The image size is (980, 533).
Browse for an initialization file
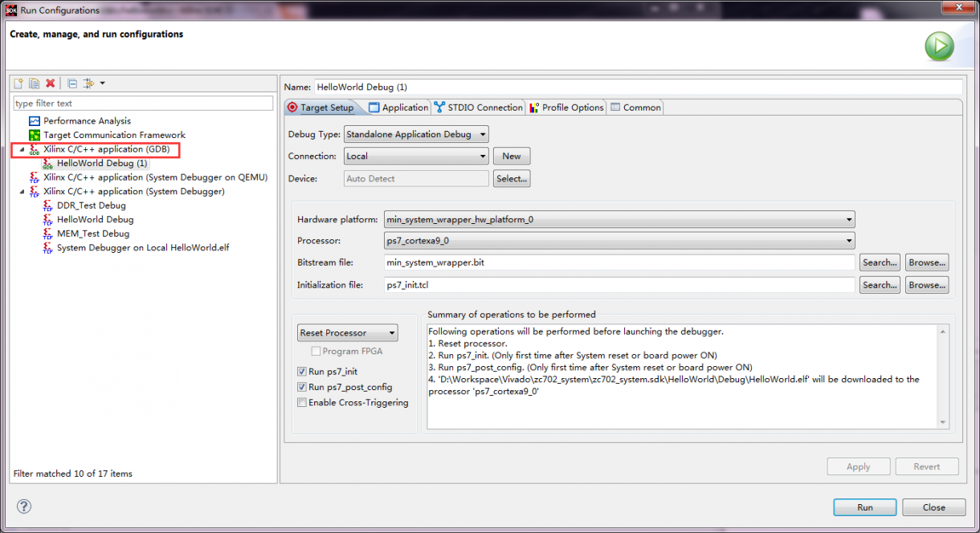pos(927,285)
